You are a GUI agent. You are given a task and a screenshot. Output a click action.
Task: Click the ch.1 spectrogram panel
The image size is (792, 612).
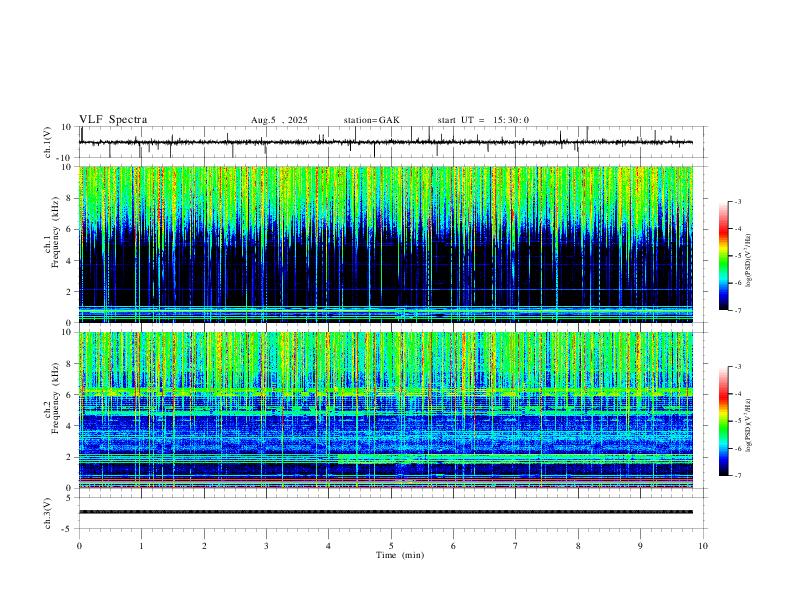pyautogui.click(x=386, y=244)
